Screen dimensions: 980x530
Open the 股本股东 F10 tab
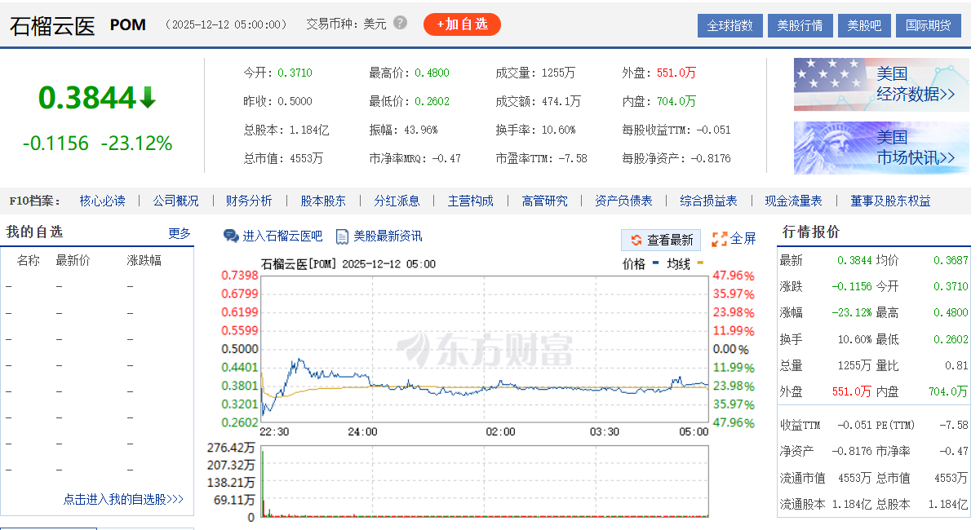[x=323, y=201]
